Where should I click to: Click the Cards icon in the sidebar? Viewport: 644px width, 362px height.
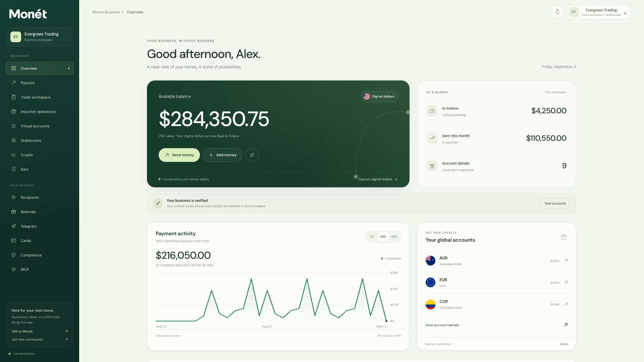coord(13,241)
